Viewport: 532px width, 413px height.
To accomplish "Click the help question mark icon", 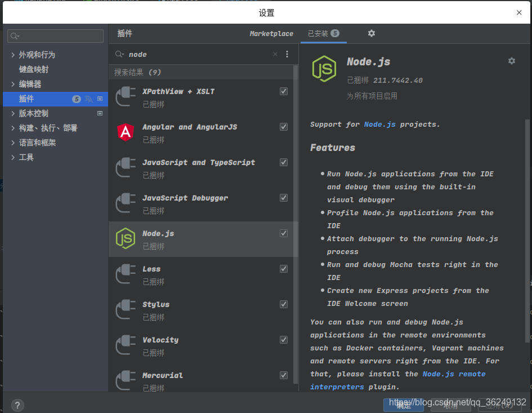I will click(x=17, y=405).
